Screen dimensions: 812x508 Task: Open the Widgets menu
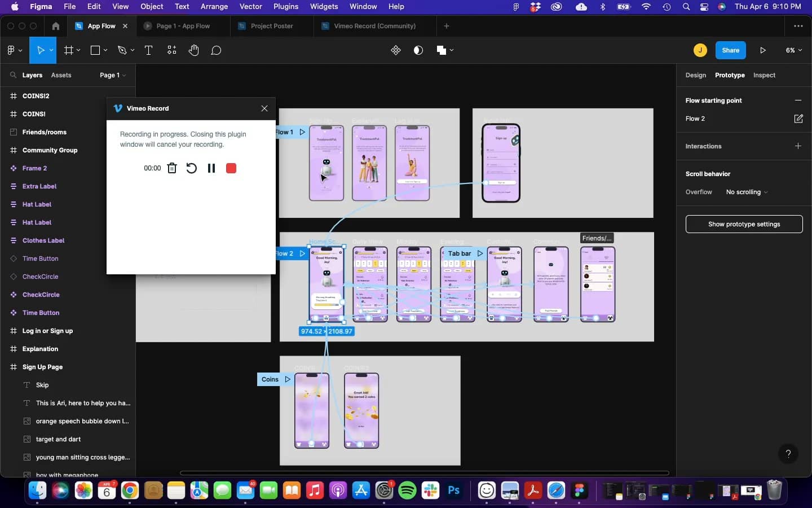(324, 7)
